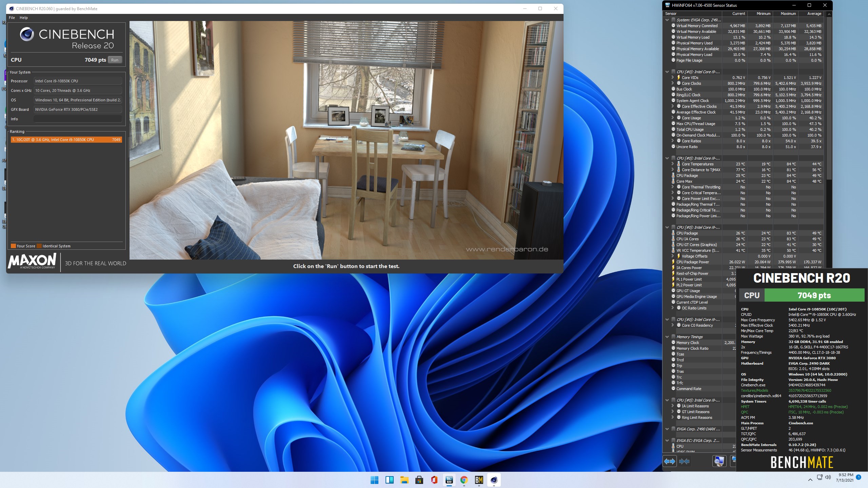The height and width of the screenshot is (488, 868).
Task: Click the lightning icon beside PL1 Power Limit
Action: [673, 279]
